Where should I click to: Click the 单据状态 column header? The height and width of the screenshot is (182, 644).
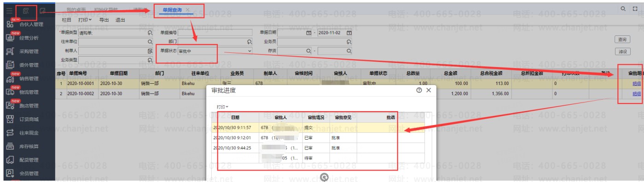click(x=378, y=74)
